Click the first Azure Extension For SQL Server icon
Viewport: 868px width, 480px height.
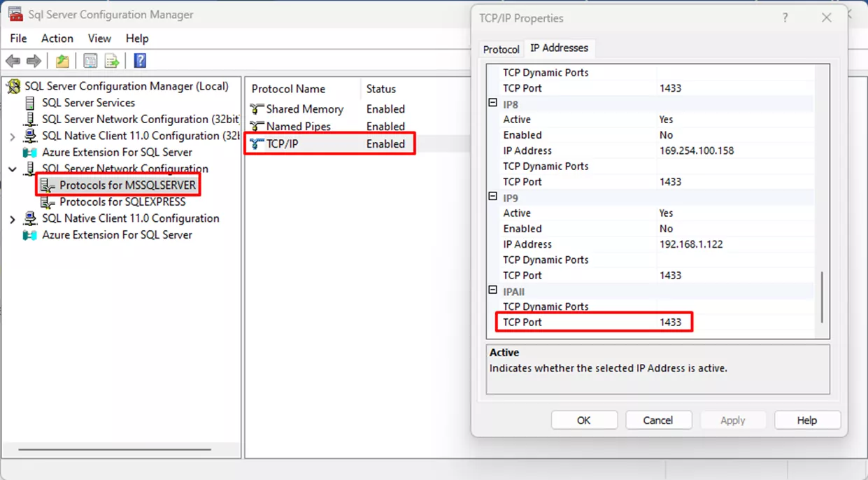[30, 153]
